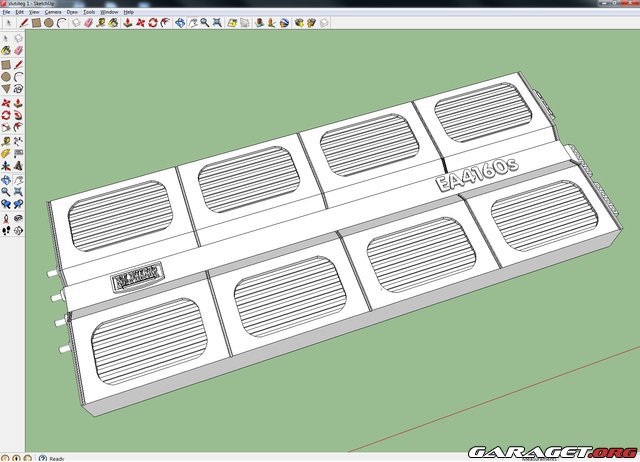Click the Dimension tool icon
The width and height of the screenshot is (640, 462).
coord(18,140)
